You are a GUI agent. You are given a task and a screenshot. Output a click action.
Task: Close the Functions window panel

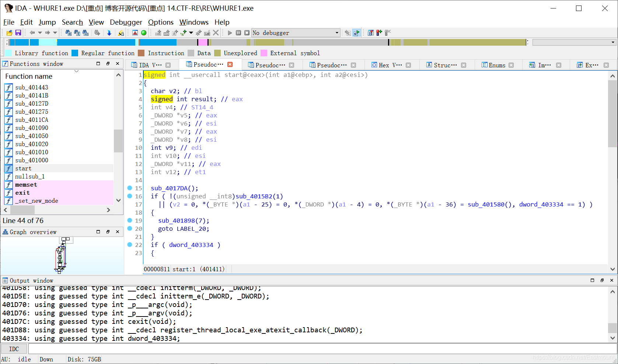(118, 64)
